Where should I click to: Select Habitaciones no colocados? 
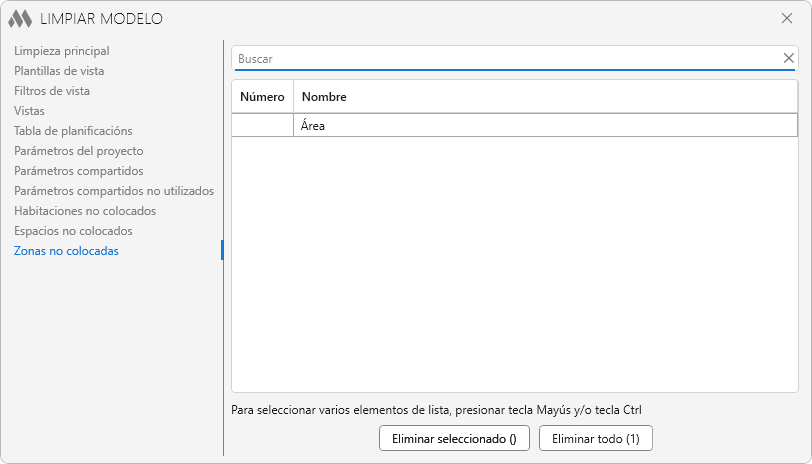(x=85, y=211)
